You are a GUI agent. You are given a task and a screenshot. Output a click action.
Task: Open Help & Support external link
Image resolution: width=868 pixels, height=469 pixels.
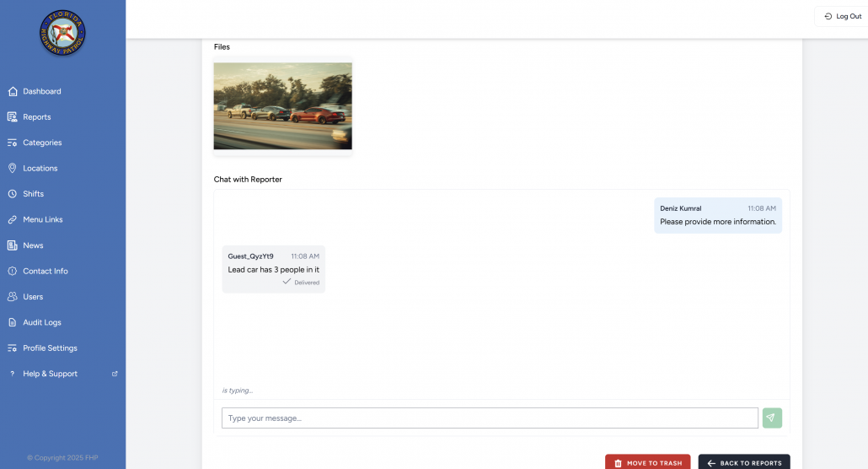[50, 374]
